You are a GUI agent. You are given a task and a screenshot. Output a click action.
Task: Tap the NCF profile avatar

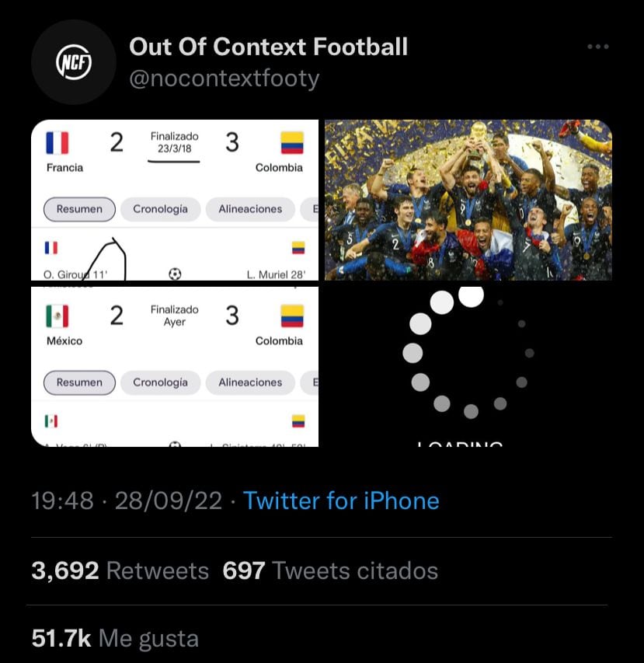(74, 62)
